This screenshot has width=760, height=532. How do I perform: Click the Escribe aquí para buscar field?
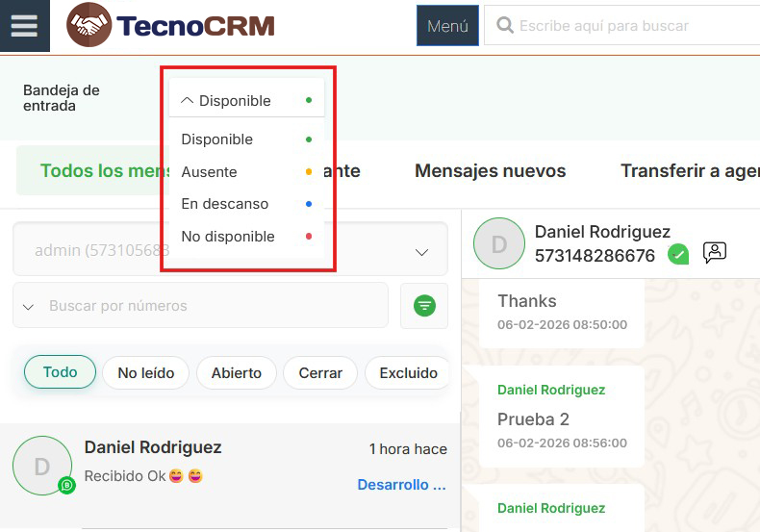625,26
